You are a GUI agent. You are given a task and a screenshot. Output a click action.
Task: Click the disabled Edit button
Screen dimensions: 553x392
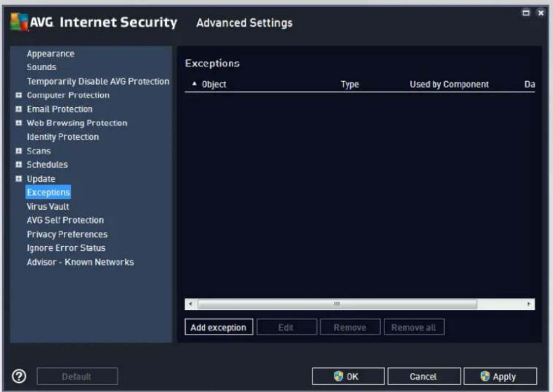(287, 327)
